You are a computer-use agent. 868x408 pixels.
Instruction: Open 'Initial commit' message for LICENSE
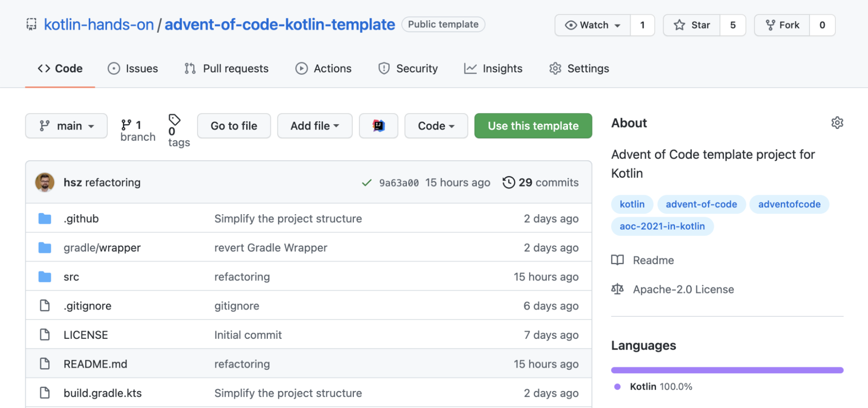pos(248,335)
